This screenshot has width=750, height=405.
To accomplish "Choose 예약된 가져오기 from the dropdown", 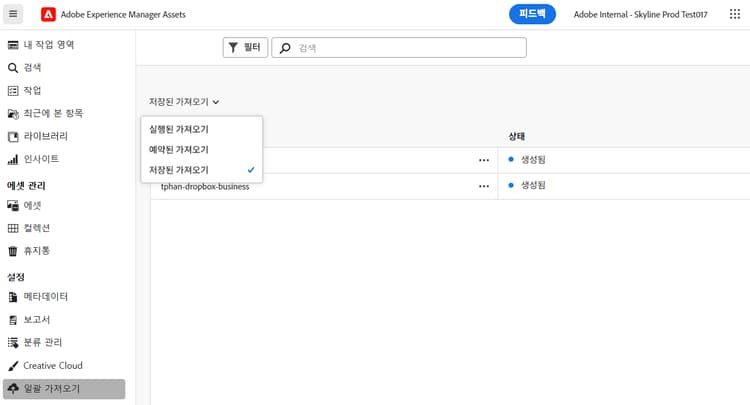I will [x=202, y=150].
